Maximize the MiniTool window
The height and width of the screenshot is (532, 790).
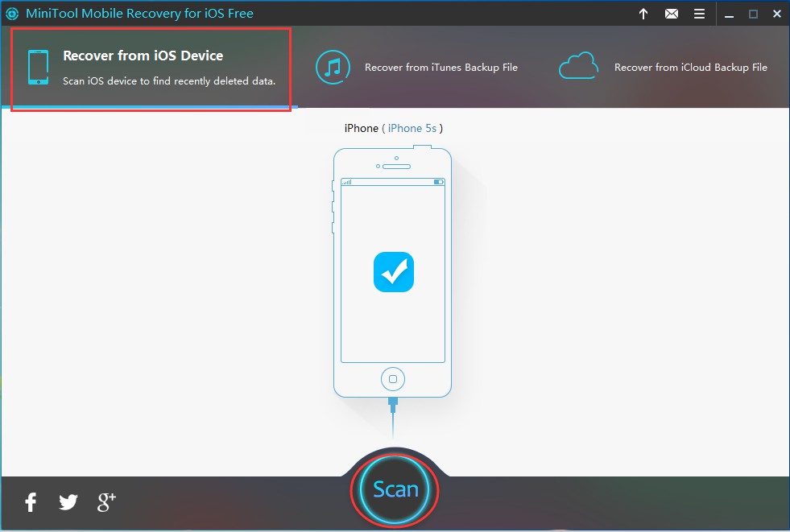753,14
